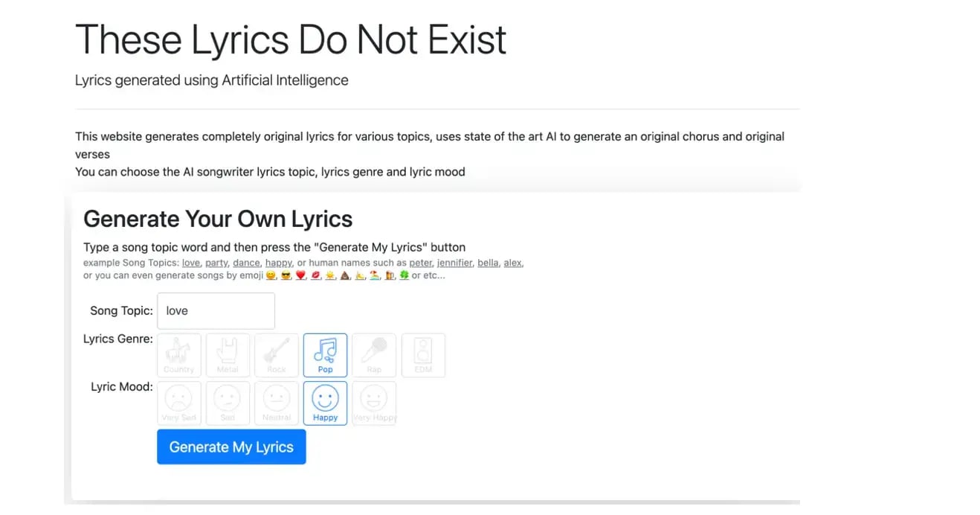Image resolution: width=980 pixels, height=515 pixels.
Task: Pick the lips emoji song topic
Action: coord(315,275)
